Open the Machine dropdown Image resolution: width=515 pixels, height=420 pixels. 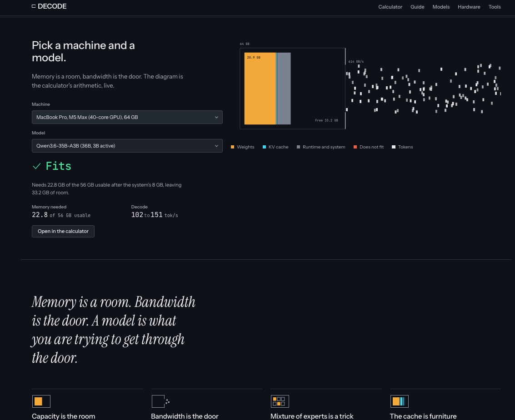tap(127, 117)
